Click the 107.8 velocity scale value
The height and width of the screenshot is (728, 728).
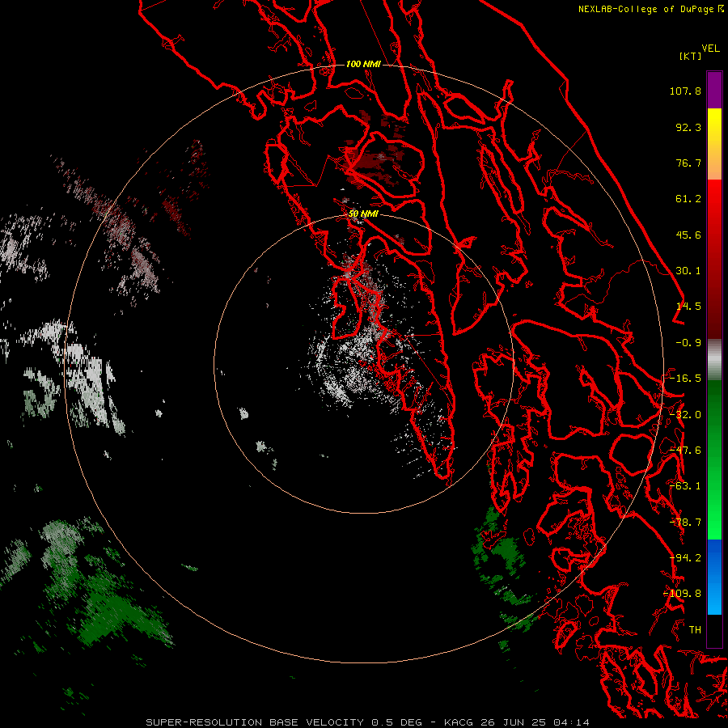click(685, 91)
